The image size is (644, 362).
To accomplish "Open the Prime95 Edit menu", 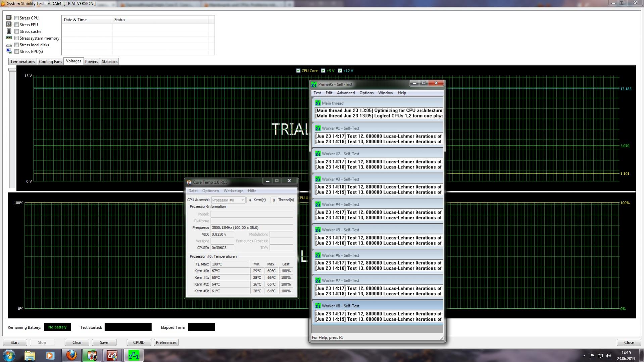I will tap(329, 93).
